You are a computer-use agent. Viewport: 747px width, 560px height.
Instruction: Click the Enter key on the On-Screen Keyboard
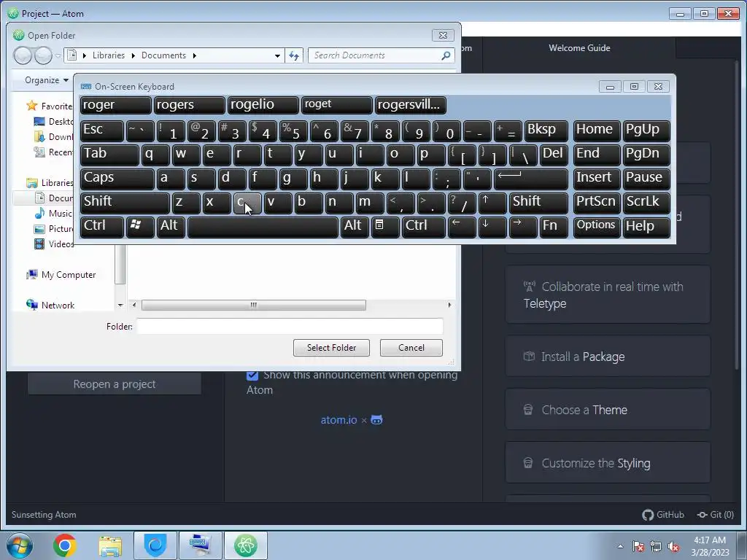[531, 179]
